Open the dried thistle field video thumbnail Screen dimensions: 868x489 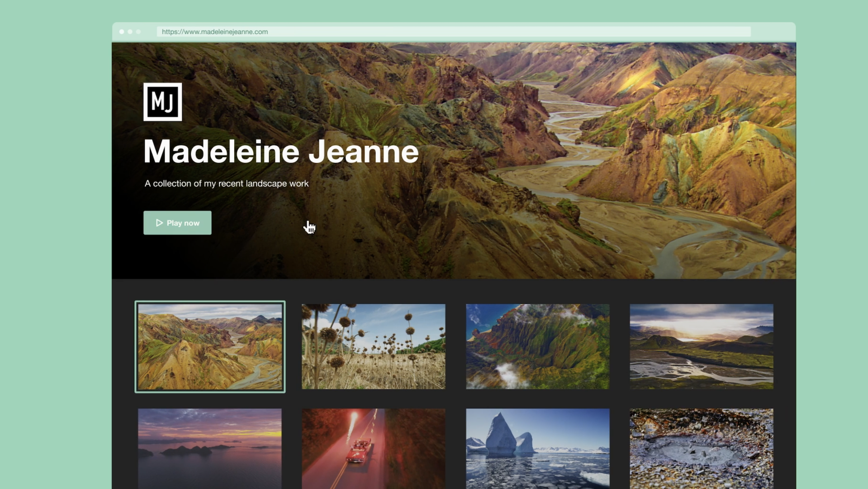[x=373, y=346]
